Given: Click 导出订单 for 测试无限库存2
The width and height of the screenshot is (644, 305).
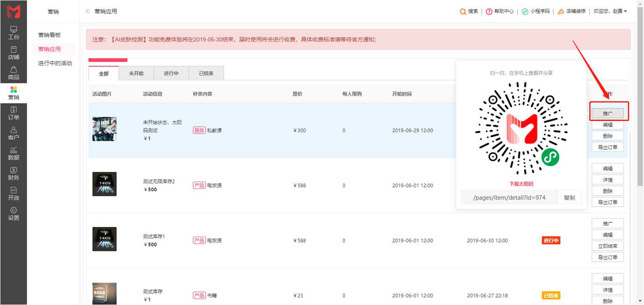Looking at the screenshot, I should pos(607,202).
